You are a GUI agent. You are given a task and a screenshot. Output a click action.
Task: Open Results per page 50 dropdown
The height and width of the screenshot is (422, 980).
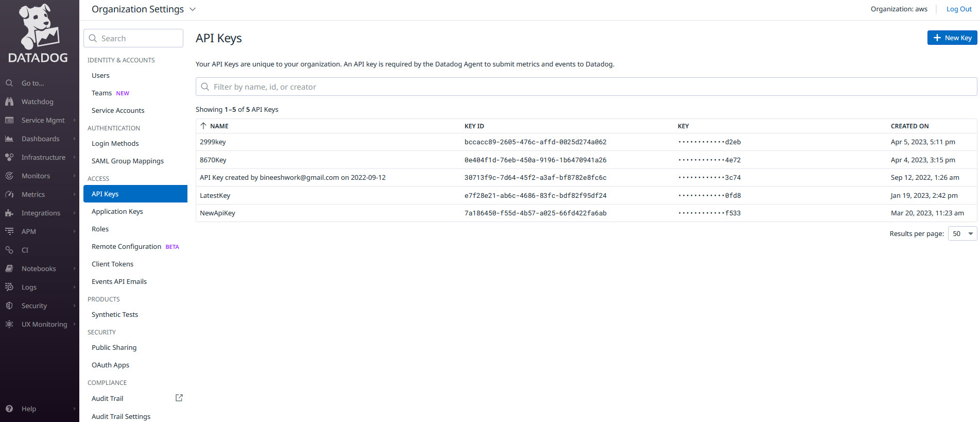point(962,233)
